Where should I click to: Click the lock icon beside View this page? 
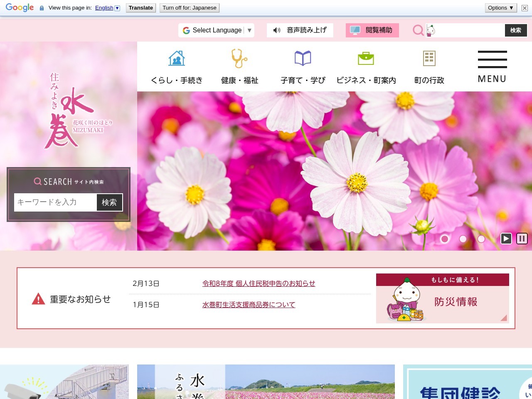tap(42, 8)
